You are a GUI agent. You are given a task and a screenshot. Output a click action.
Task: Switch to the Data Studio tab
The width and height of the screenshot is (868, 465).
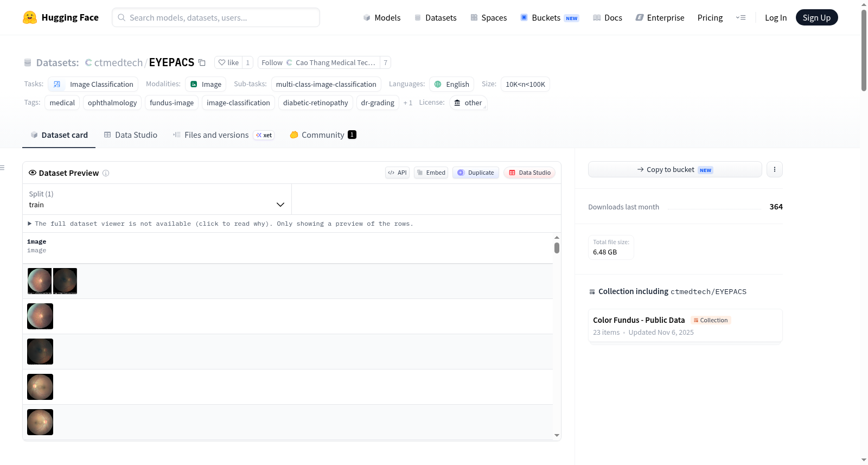tap(131, 135)
